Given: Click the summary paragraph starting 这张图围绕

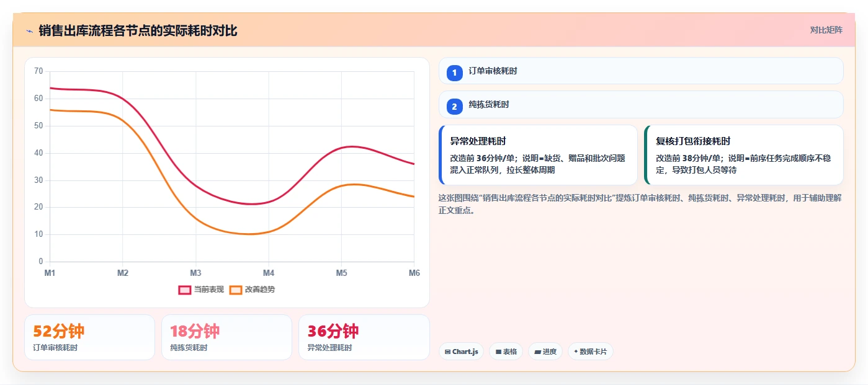Looking at the screenshot, I should [640, 204].
